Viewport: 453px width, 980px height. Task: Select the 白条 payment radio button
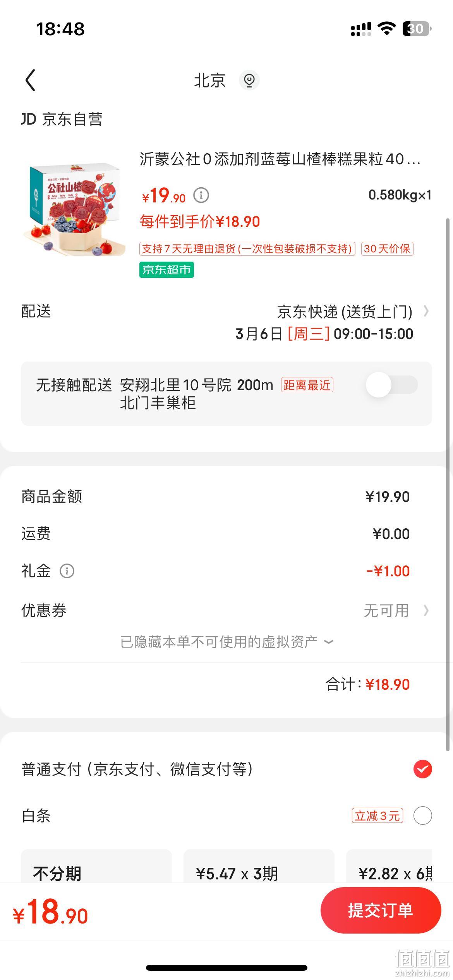(423, 816)
